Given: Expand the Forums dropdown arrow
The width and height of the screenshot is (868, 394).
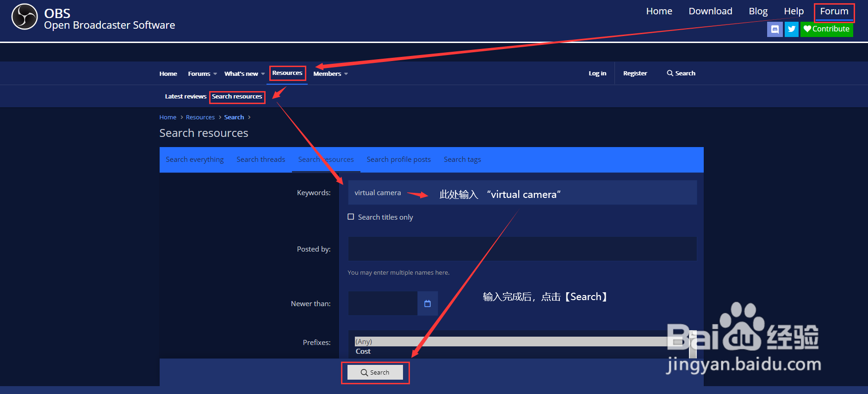Looking at the screenshot, I should click(215, 74).
